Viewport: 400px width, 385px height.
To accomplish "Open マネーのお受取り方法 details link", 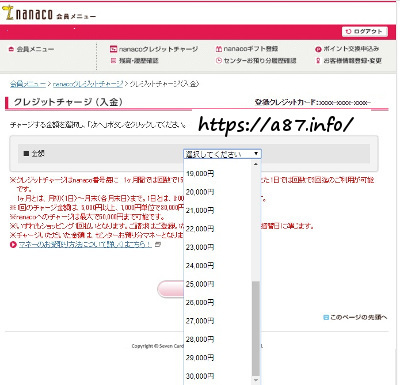I will click(x=85, y=244).
